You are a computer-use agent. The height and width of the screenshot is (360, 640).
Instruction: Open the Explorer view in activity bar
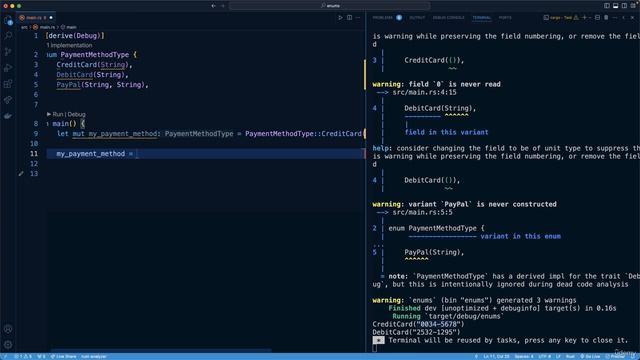[8, 20]
